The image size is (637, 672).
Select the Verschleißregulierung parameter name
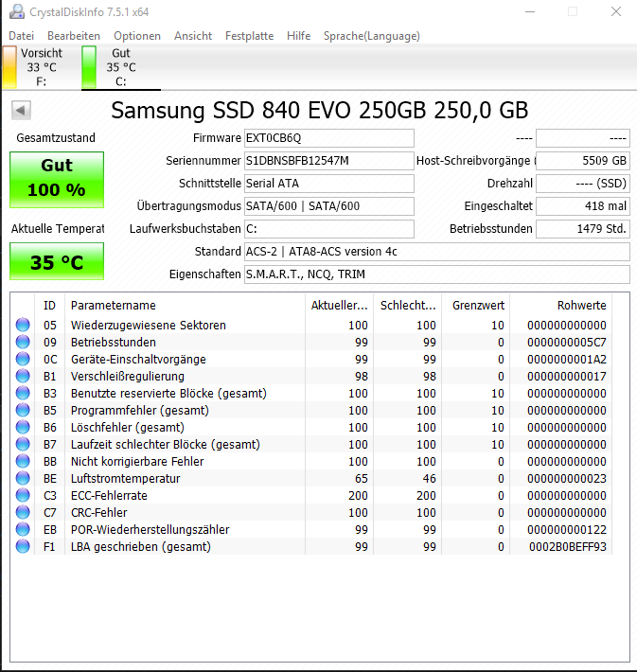point(128,377)
